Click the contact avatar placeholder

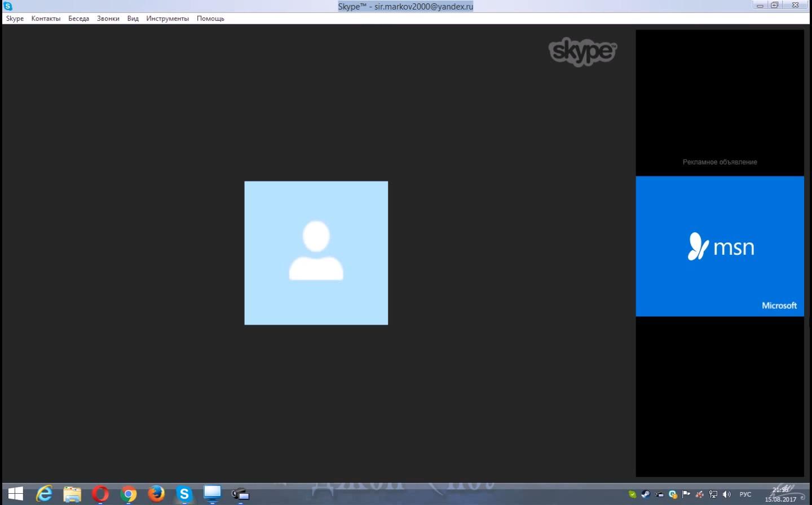pyautogui.click(x=316, y=253)
